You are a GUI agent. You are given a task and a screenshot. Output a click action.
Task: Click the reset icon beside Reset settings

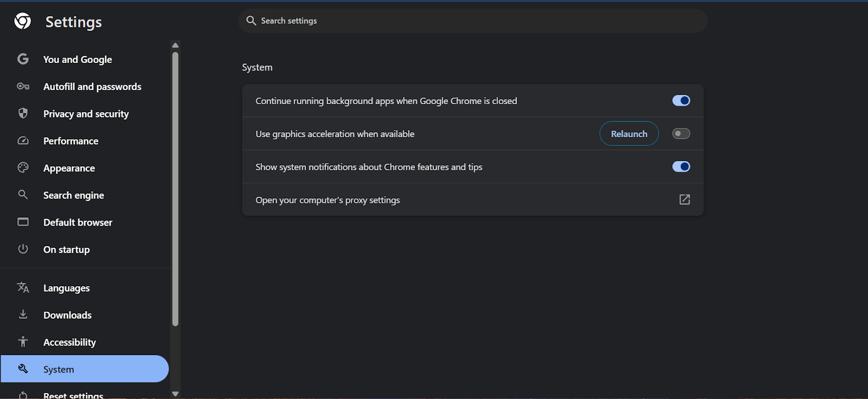(23, 395)
